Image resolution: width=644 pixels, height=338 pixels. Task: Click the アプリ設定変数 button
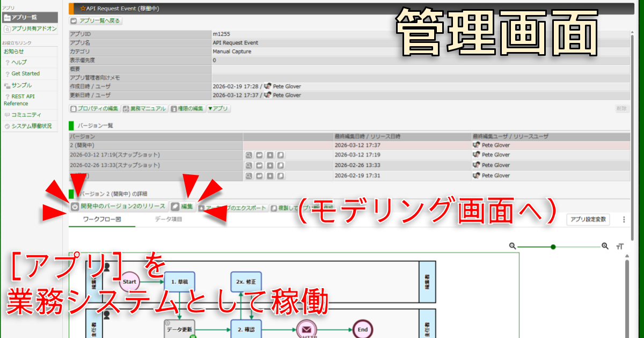pos(588,219)
